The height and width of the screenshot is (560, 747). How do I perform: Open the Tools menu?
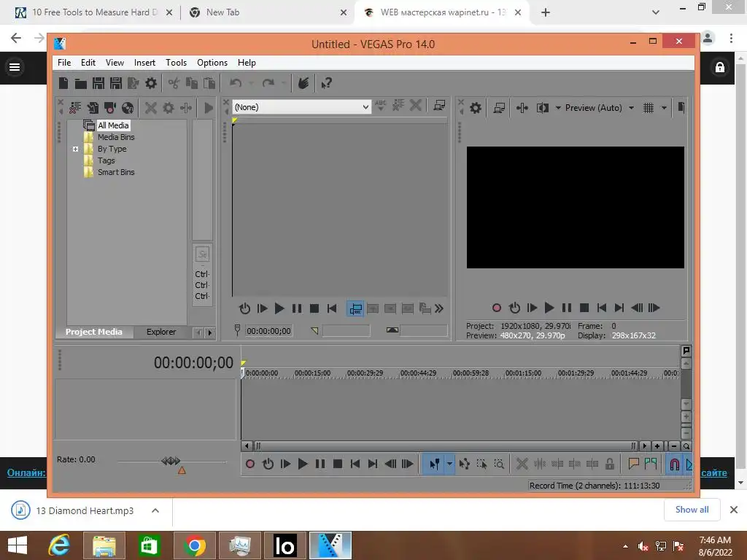tap(176, 63)
